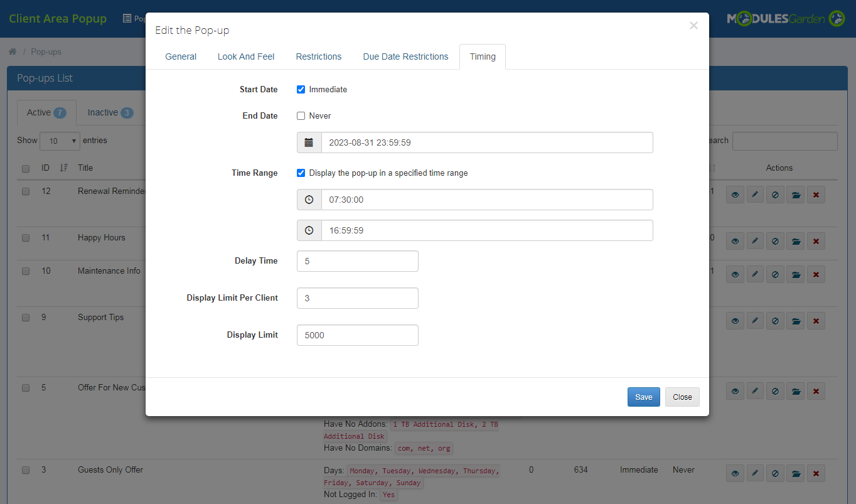This screenshot has height=504, width=856.
Task: Close the Edit the Pop-up dialog
Action: [682, 397]
